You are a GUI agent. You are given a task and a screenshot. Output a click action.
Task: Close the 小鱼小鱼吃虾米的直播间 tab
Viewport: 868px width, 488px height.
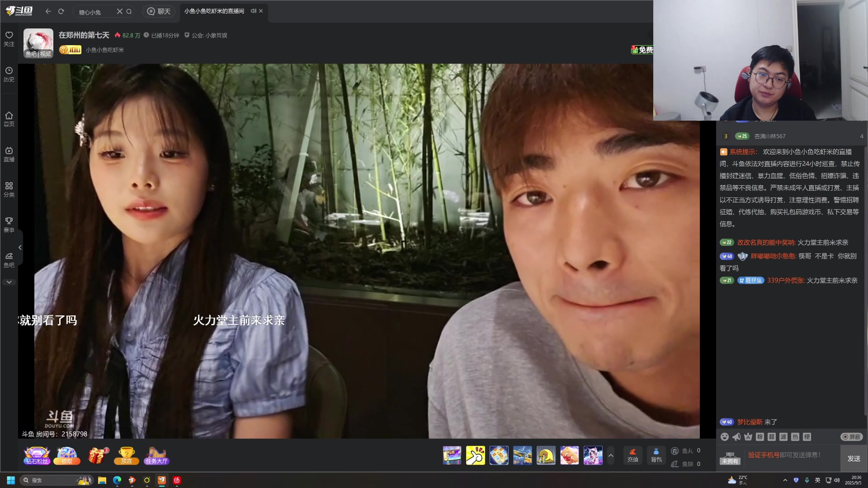(261, 11)
